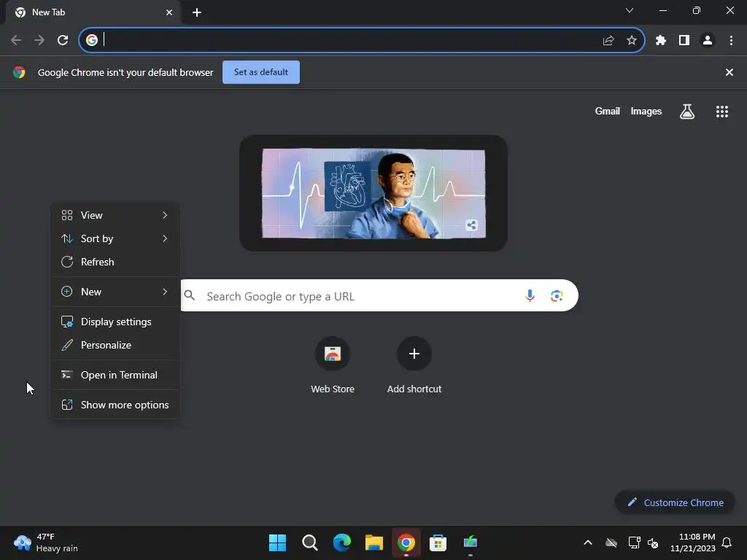Image resolution: width=747 pixels, height=560 pixels.
Task: Open the Web Store shortcut
Action: tap(333, 366)
